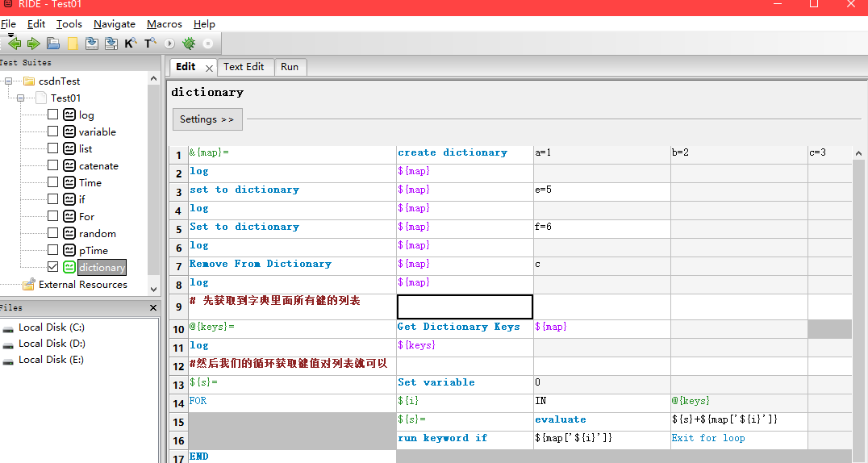
Task: Click tree panel scroll down arrow
Action: click(153, 289)
